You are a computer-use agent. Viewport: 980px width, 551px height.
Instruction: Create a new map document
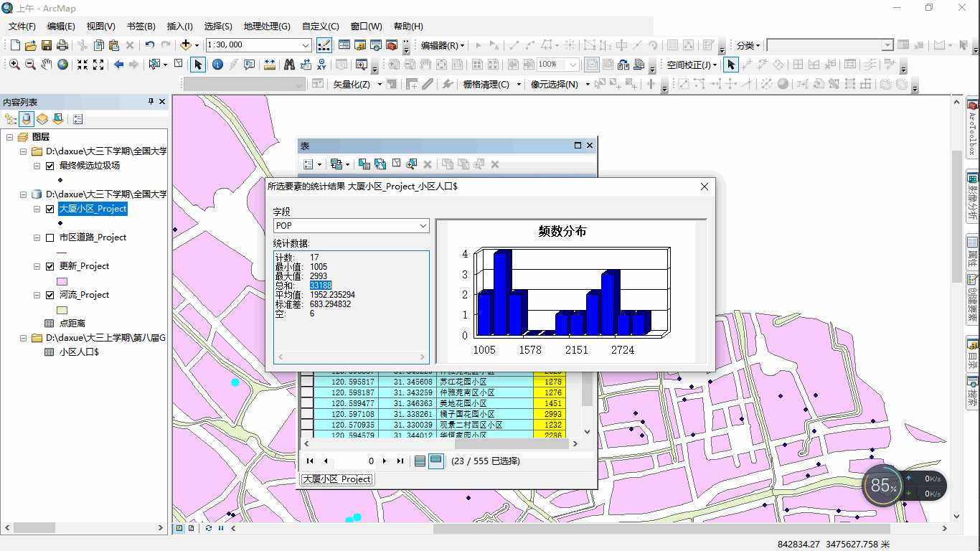tap(15, 45)
